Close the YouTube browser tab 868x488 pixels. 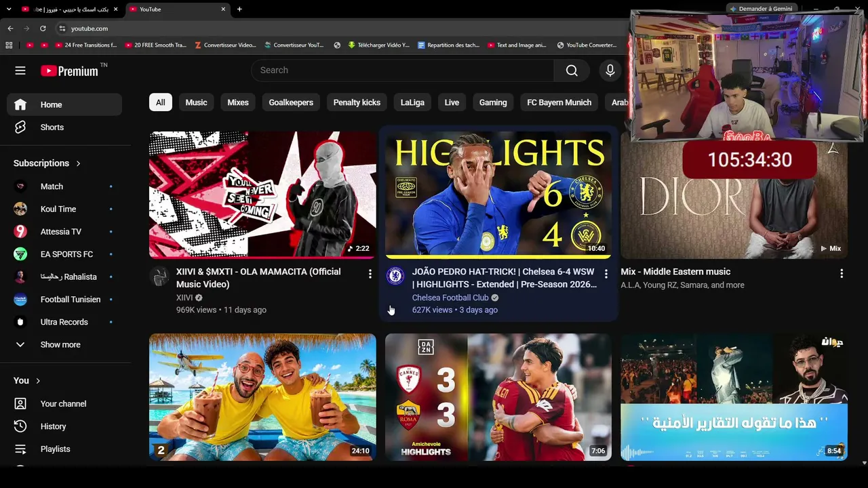(223, 9)
